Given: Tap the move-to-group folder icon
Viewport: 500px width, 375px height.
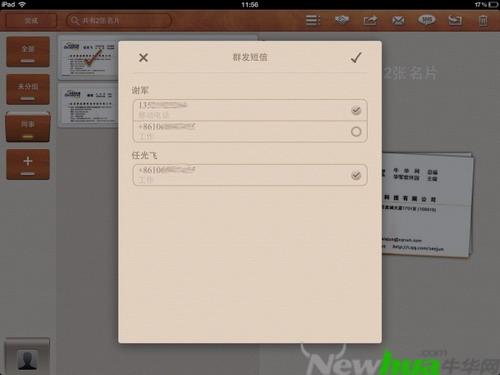Looking at the screenshot, I should pyautogui.click(x=455, y=20).
